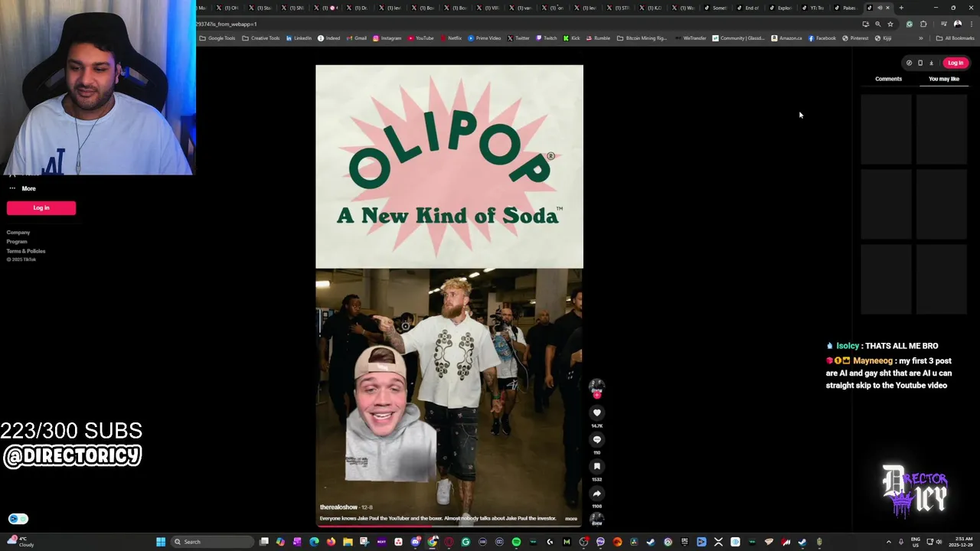
Task: Open the spinning sound disc under share
Action: click(x=596, y=519)
